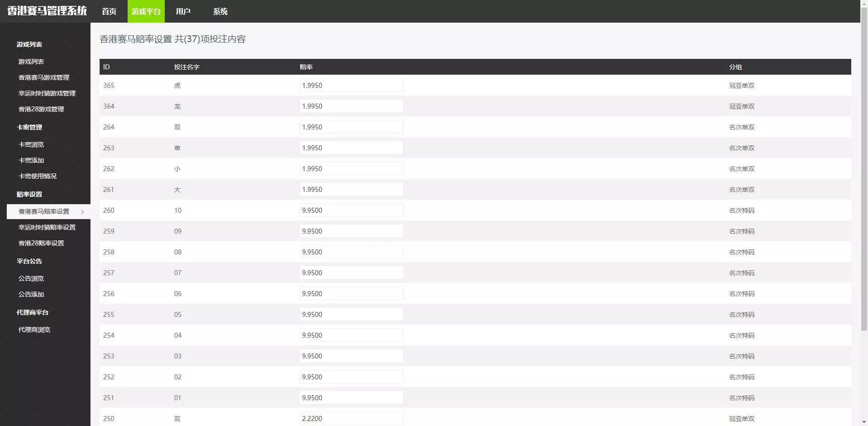Focus the odds field for ID 260
The width and height of the screenshot is (868, 426).
(351, 210)
